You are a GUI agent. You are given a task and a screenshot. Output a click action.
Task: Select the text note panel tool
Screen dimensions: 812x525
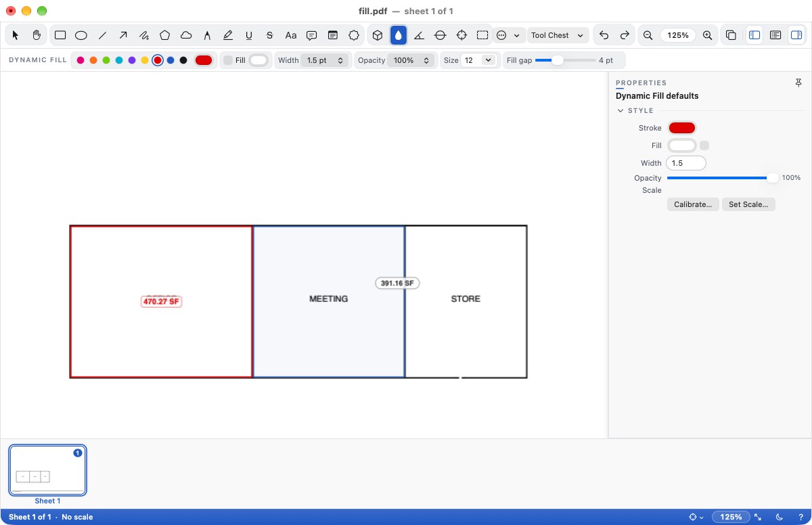(x=333, y=35)
